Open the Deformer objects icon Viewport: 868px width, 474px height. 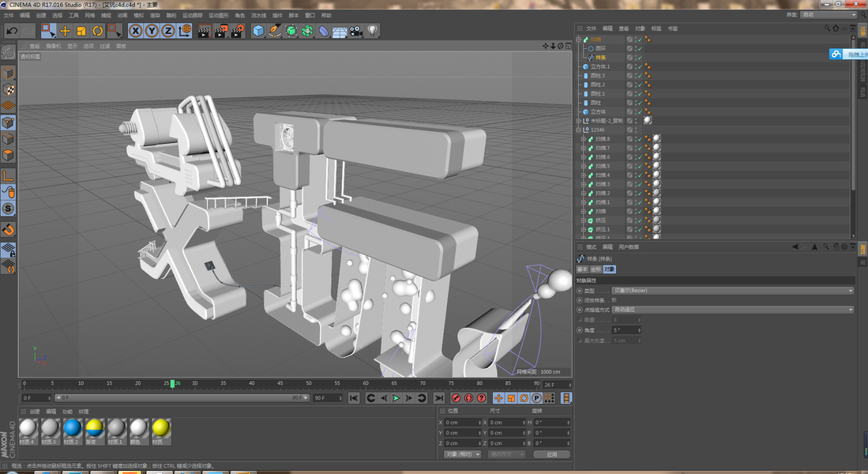click(324, 31)
